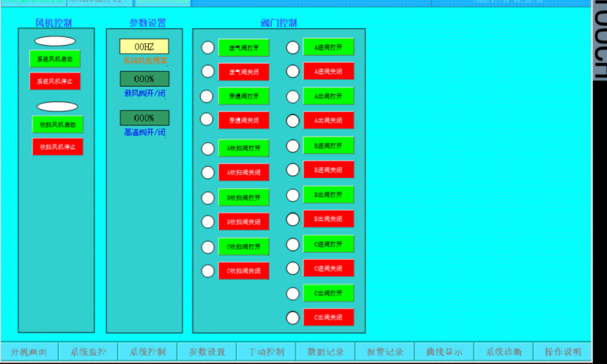Start purge fan with 吹扫风机启动
This screenshot has width=607, height=364.
57,124
